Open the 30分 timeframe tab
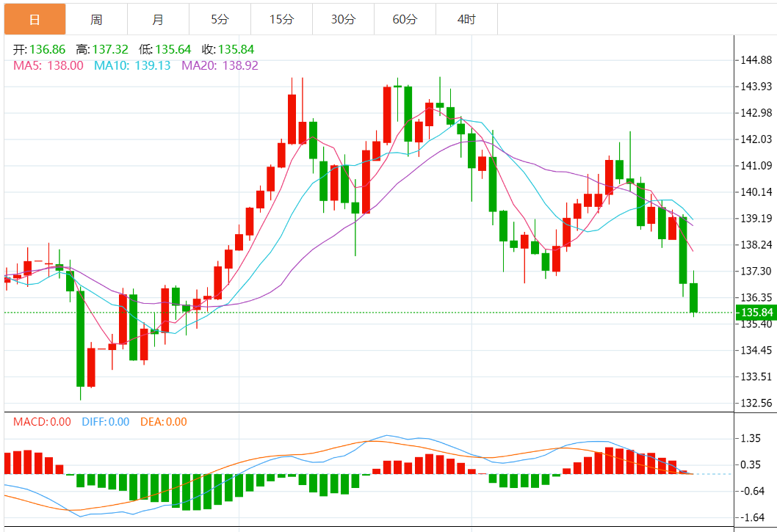777x532 pixels. pos(343,19)
